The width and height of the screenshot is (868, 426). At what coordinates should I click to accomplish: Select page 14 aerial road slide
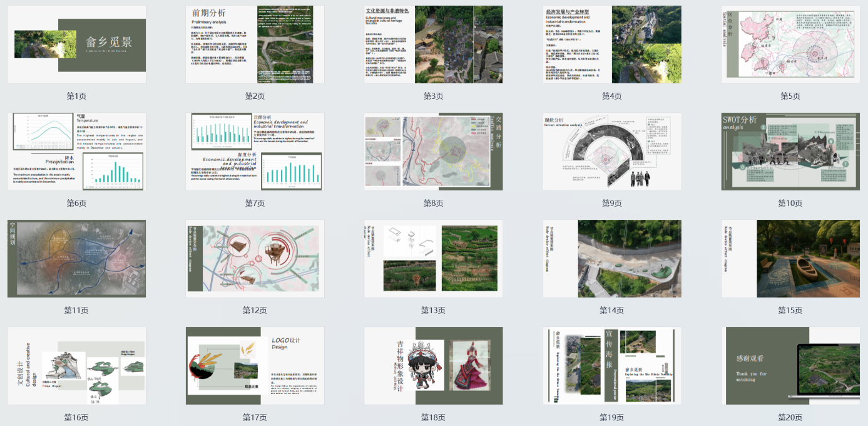[612, 259]
